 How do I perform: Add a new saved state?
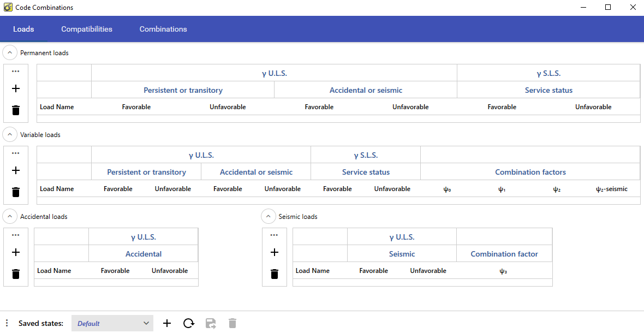pyautogui.click(x=167, y=323)
